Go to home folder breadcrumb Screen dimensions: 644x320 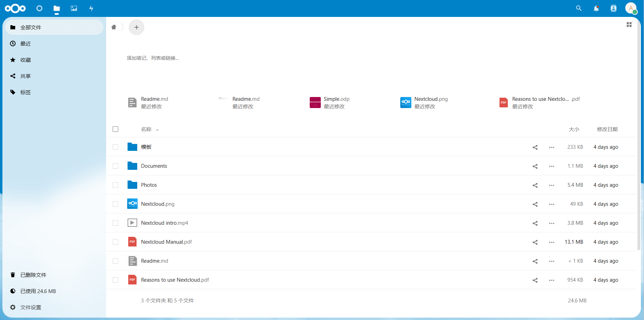[x=114, y=27]
